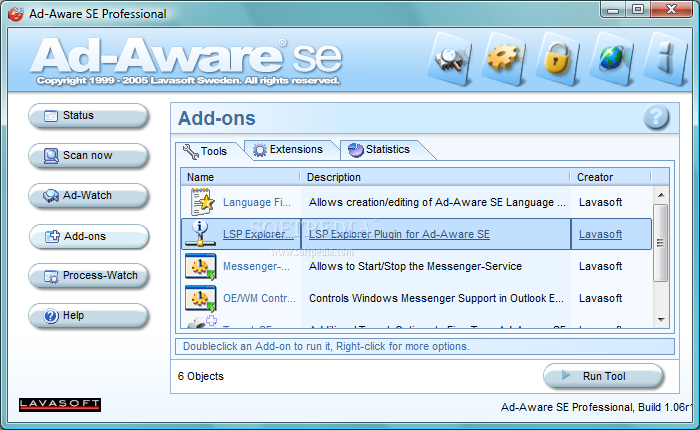Viewport: 700px width, 430px height.
Task: Maximize the Ad-Aware window
Action: coord(638,9)
